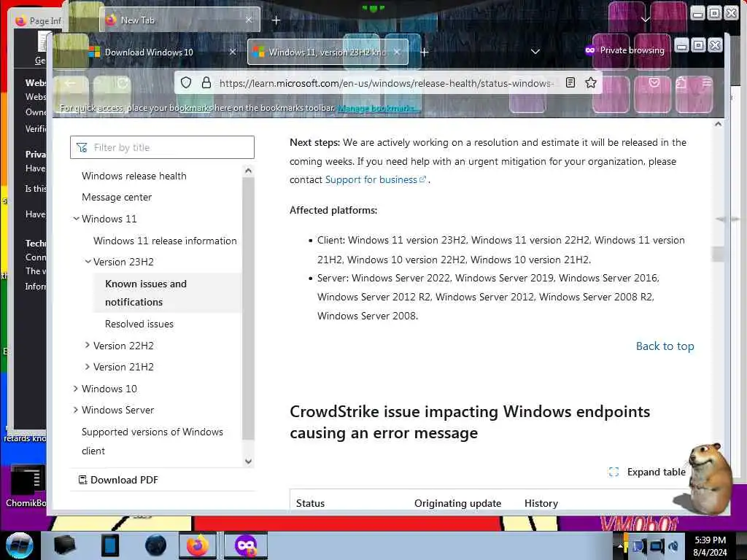Open a new tab in back Firefox window
747x560 pixels.
(276, 20)
